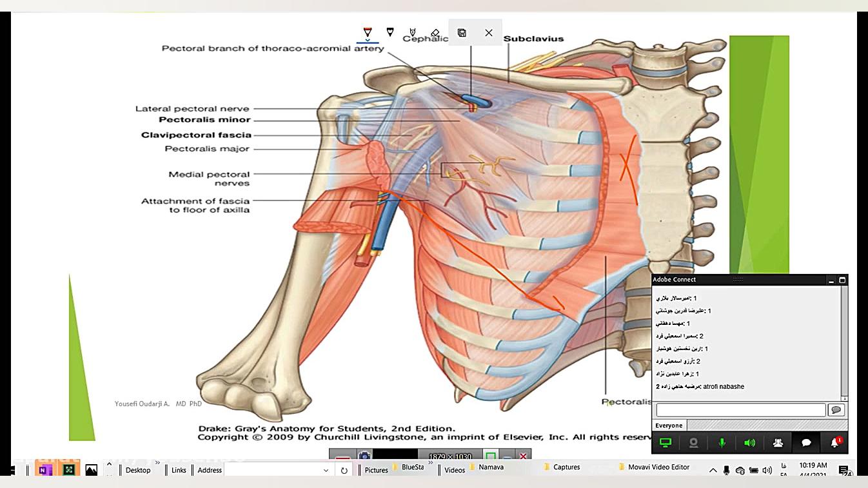
Task: Send the chat message button
Action: [836, 410]
